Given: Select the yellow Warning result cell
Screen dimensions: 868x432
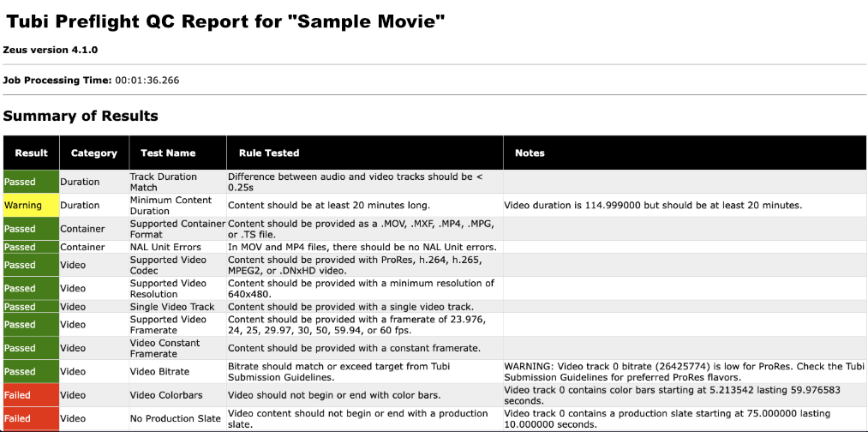Looking at the screenshot, I should (x=31, y=206).
